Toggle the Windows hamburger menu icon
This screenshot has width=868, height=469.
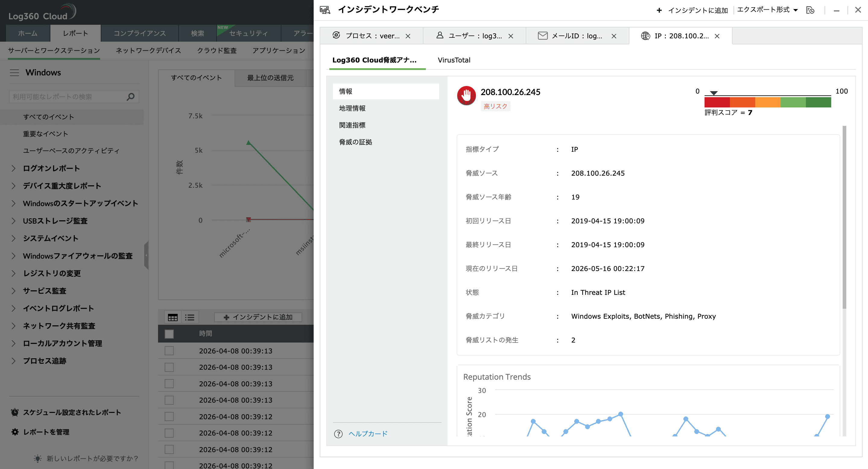pyautogui.click(x=14, y=72)
